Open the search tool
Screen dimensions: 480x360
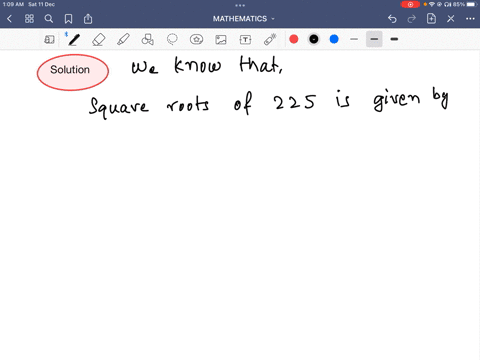coord(49,19)
